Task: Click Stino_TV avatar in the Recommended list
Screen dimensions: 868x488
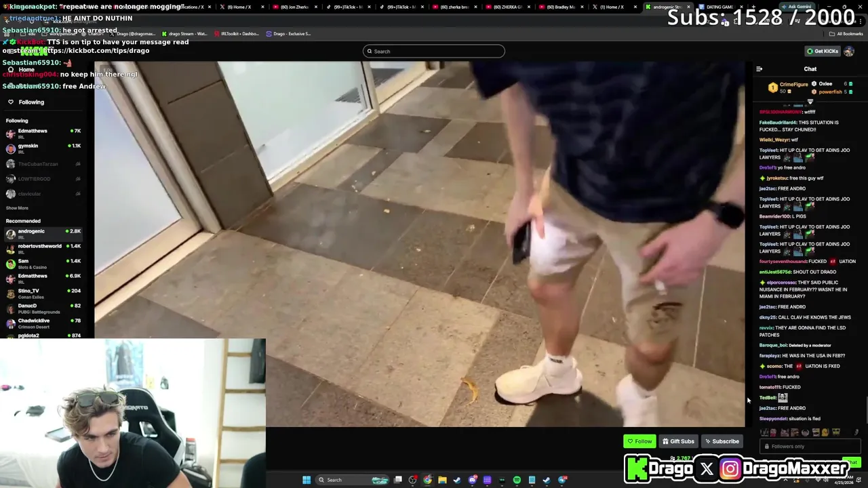Action: point(10,293)
